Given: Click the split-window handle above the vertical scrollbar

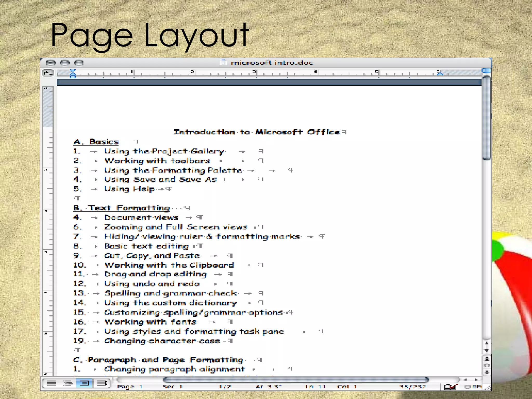Looking at the screenshot, I should coord(487,71).
